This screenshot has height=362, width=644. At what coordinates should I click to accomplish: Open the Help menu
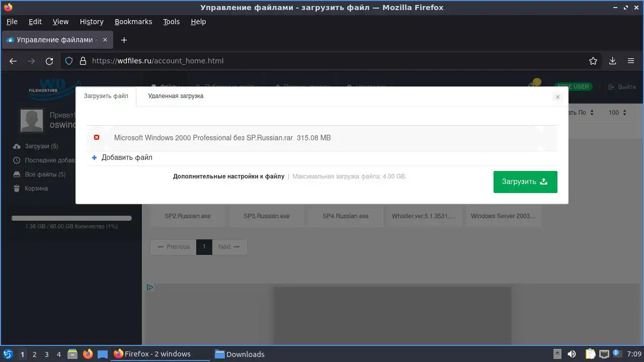click(x=198, y=22)
